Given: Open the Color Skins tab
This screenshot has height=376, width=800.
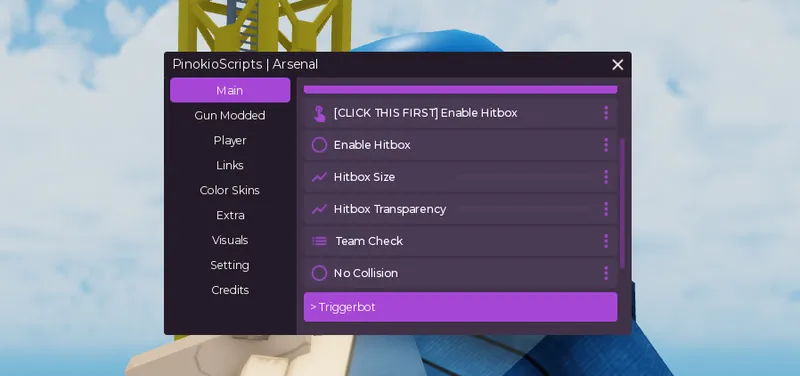Looking at the screenshot, I should pos(230,190).
